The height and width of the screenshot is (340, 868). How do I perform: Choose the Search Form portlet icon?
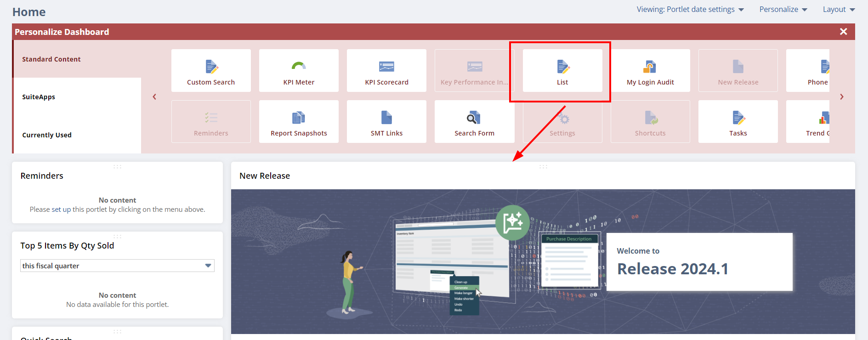point(474,118)
